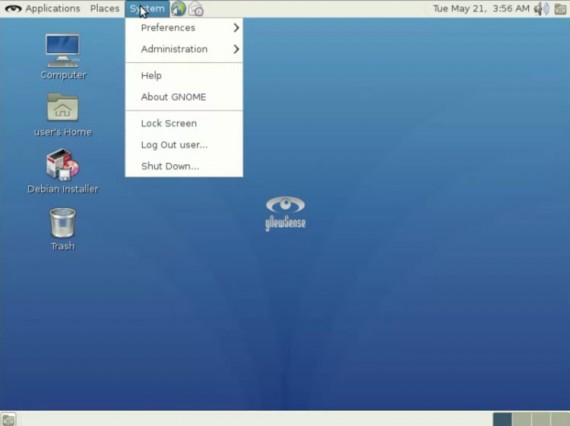Viewport: 570px width, 426px height.
Task: Switch to the first workspace
Action: click(502, 419)
